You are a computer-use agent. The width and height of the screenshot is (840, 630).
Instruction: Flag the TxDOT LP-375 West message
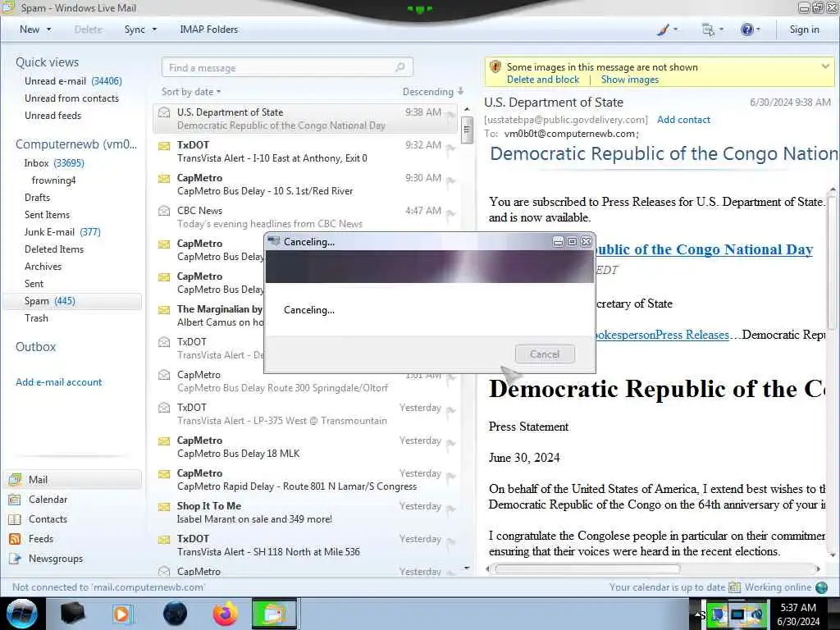pyautogui.click(x=451, y=410)
